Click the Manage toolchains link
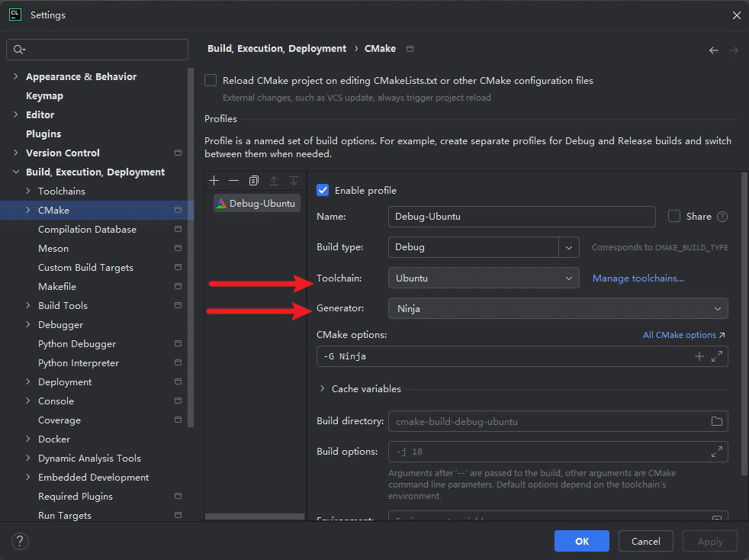 638,278
